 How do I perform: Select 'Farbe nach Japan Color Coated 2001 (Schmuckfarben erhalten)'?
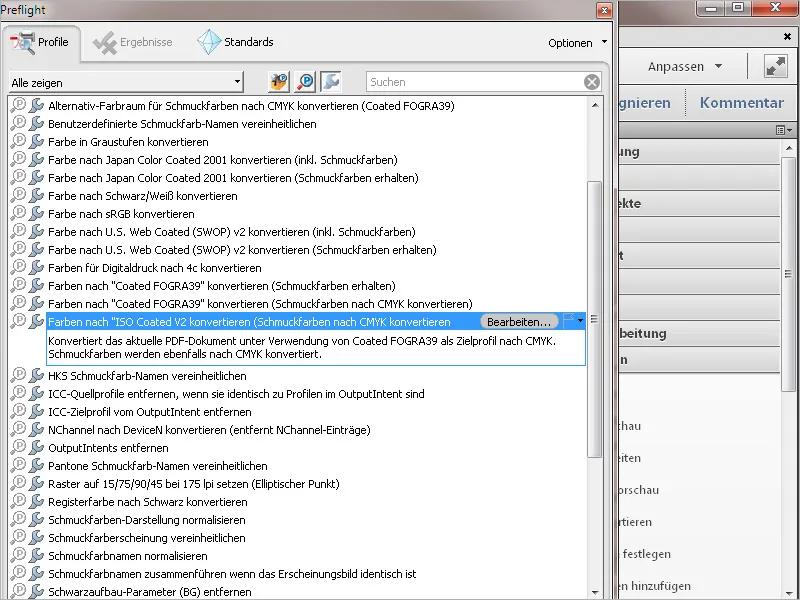[x=233, y=178]
